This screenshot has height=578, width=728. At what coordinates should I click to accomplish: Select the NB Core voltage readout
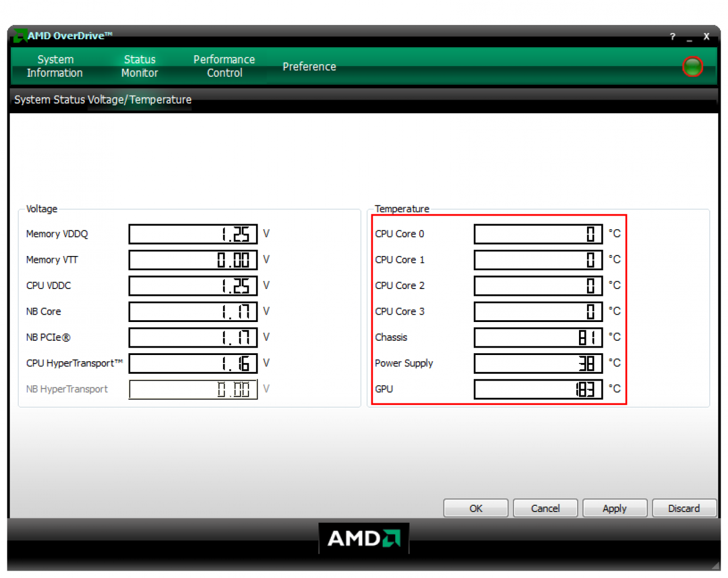click(x=193, y=312)
